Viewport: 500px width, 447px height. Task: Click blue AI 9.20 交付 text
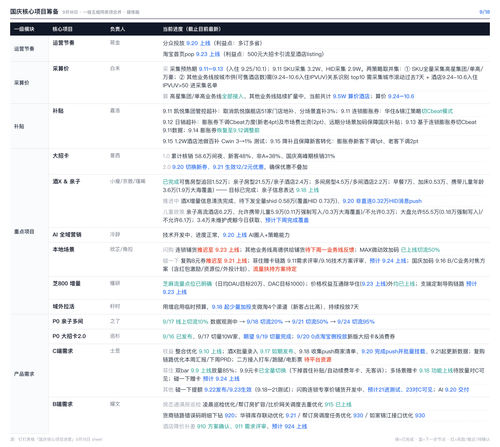[455, 390]
